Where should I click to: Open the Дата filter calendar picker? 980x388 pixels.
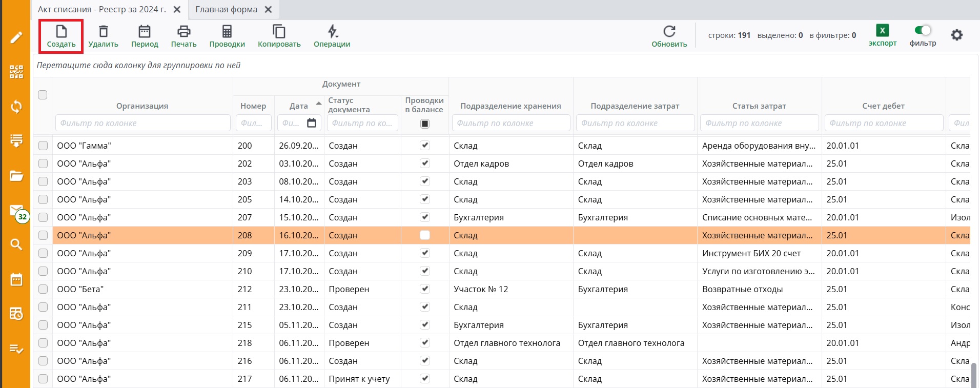pyautogui.click(x=312, y=123)
